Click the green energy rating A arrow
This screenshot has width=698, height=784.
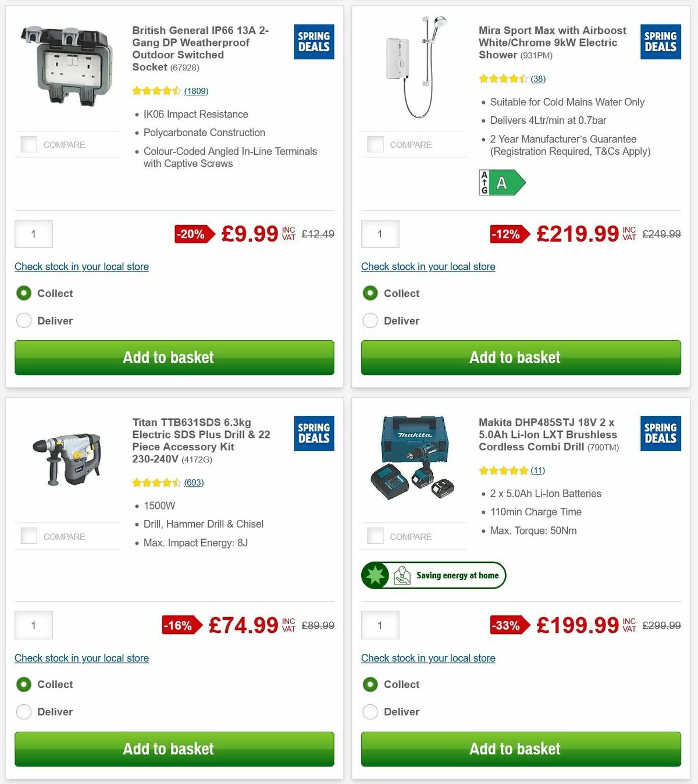point(502,183)
